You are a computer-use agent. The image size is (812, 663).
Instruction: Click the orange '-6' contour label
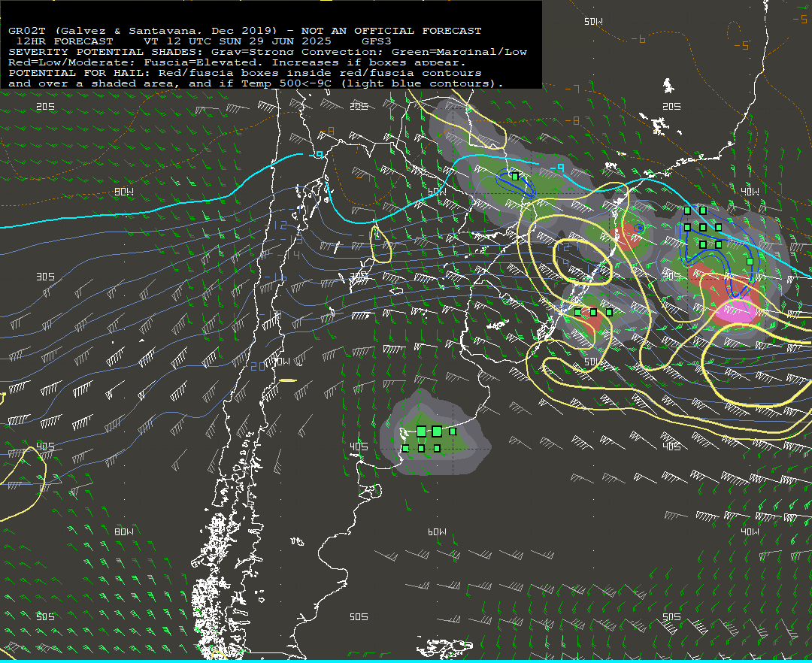(638, 39)
